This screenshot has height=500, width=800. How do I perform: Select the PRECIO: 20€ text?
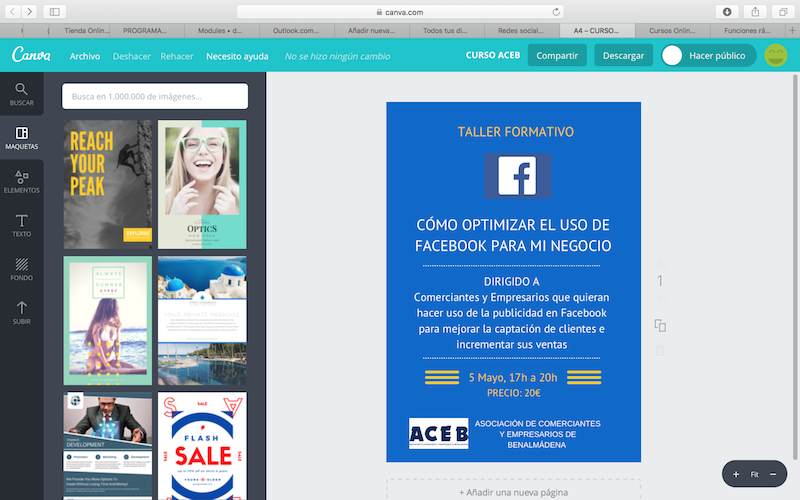click(x=513, y=393)
